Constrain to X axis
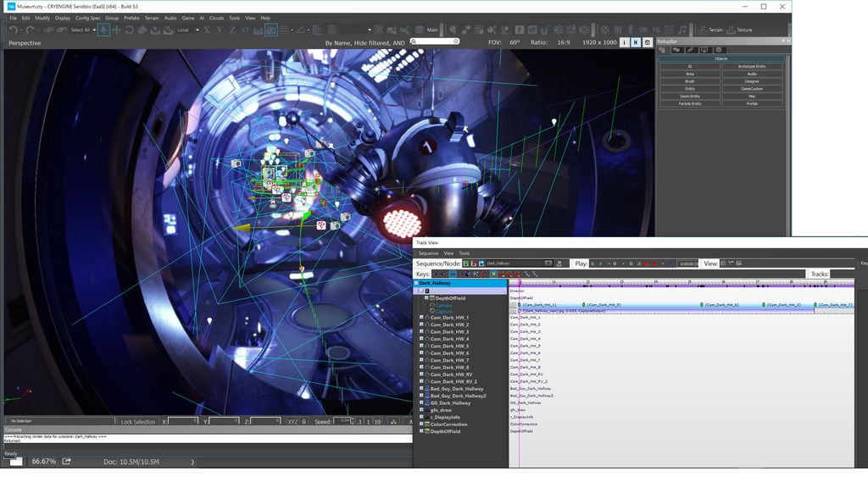This screenshot has height=488, width=868. tap(206, 30)
